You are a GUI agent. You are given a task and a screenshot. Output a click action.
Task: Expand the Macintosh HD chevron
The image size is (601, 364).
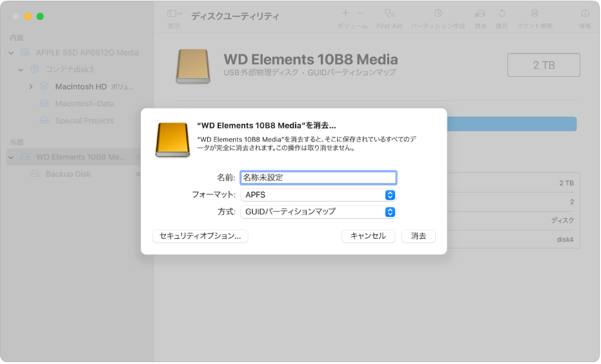point(31,87)
